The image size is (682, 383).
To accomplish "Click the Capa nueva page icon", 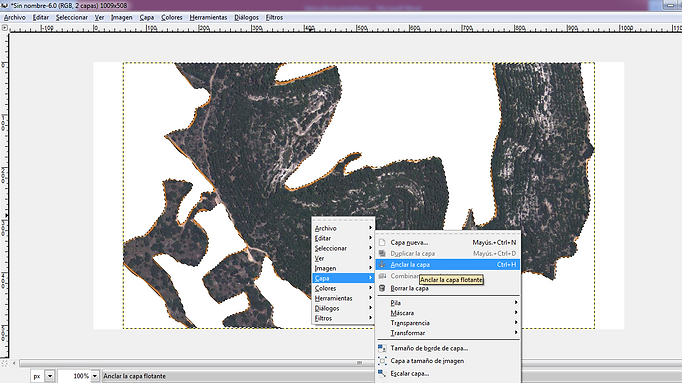I will coord(382,243).
